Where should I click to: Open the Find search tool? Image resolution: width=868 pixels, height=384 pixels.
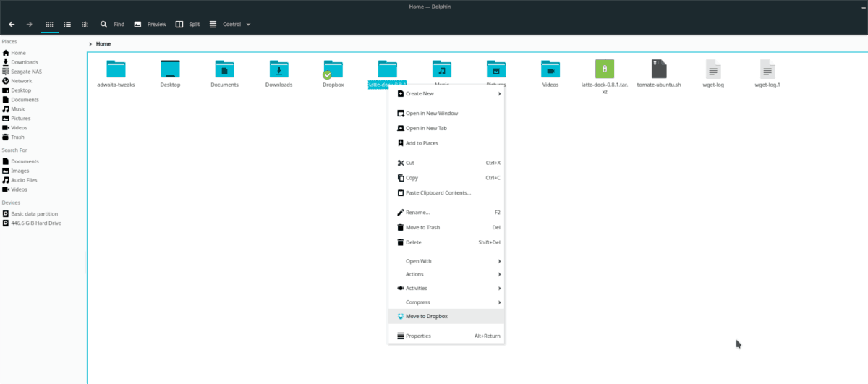pyautogui.click(x=112, y=24)
